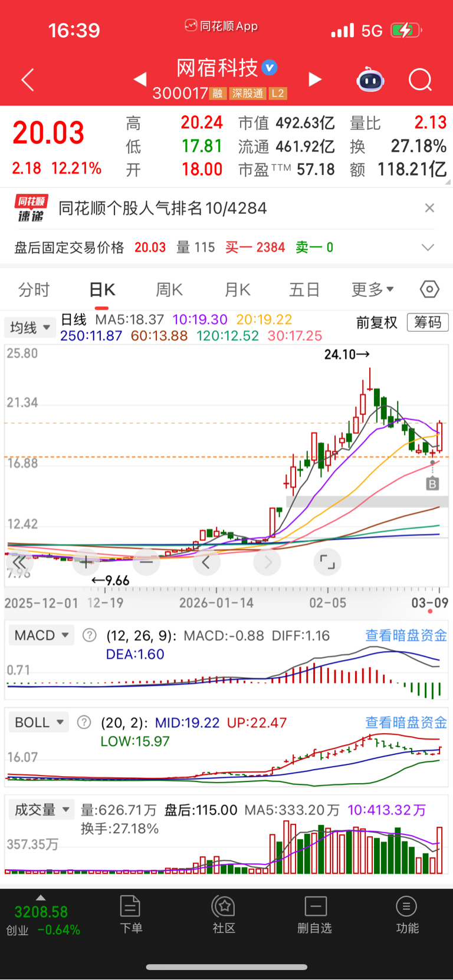Screen dimensions: 453x980
Task: Open MACD help question mark
Action: tap(89, 635)
